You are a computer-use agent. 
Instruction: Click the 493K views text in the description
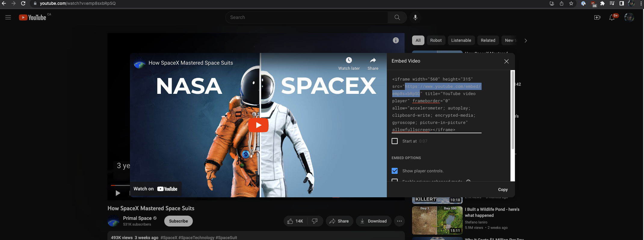click(x=122, y=238)
